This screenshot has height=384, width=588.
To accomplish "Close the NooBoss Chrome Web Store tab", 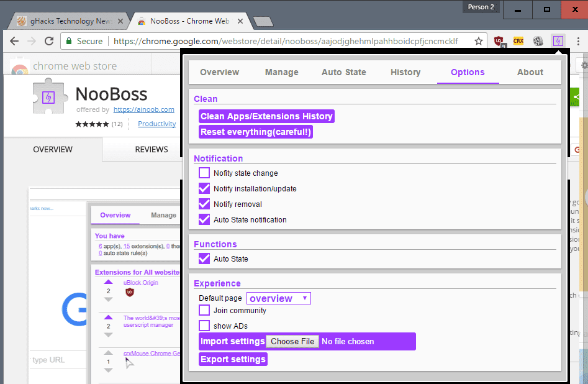I will pyautogui.click(x=240, y=21).
